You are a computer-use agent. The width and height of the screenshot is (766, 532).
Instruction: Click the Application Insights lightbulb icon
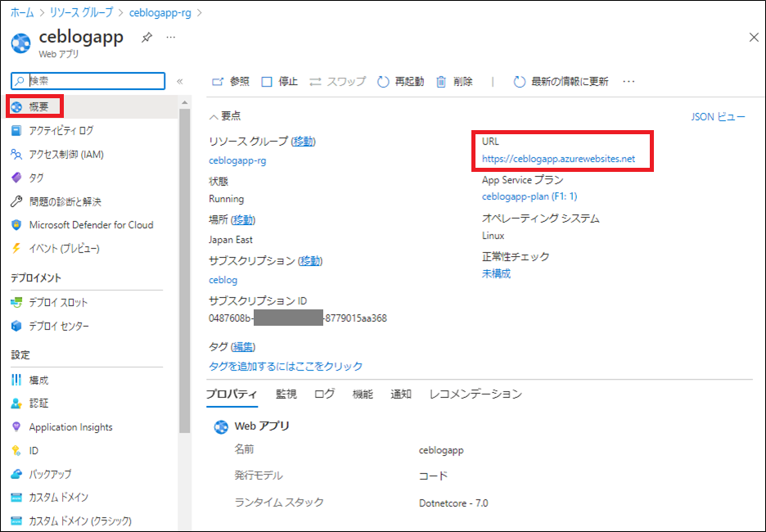tap(16, 427)
